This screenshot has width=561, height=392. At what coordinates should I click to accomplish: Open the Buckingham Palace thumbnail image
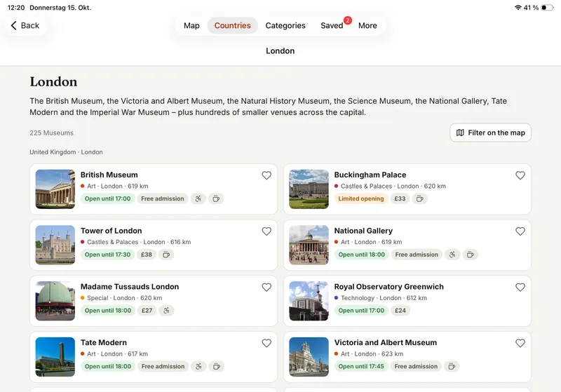(x=309, y=189)
